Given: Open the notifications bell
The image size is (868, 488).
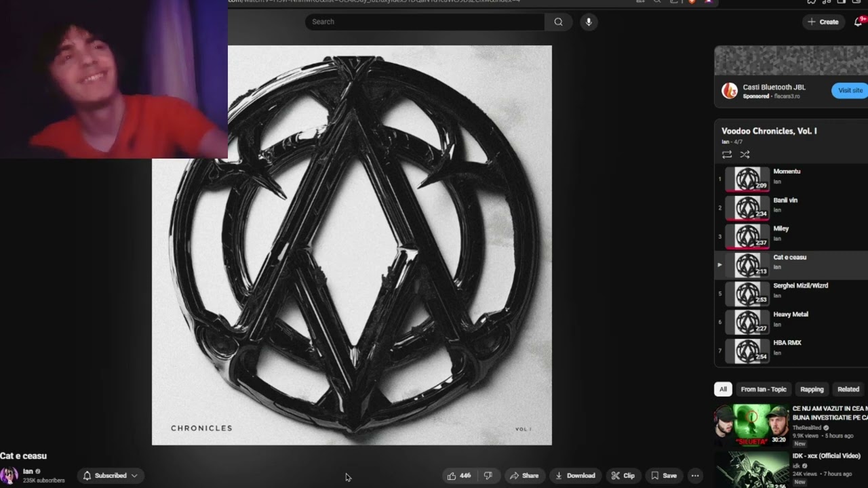Looking at the screenshot, I should tap(858, 22).
